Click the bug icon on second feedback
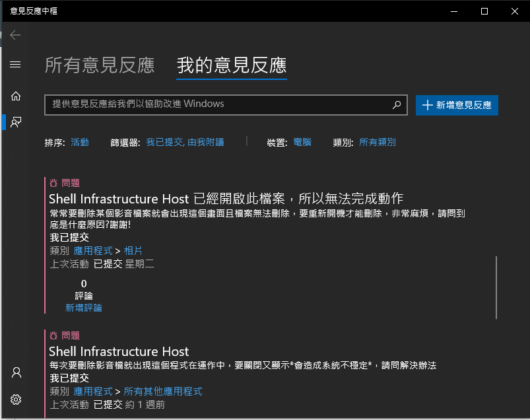530x420 pixels. click(53, 335)
